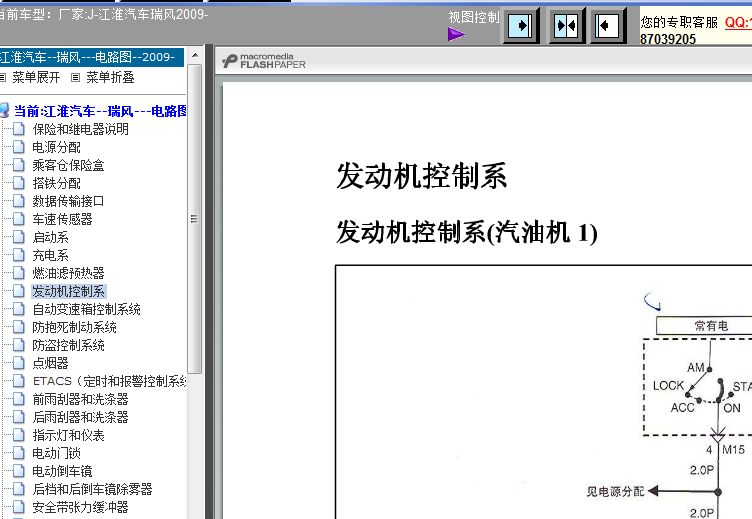
Task: Open the 搭铁分配 entry
Action: coord(56,183)
